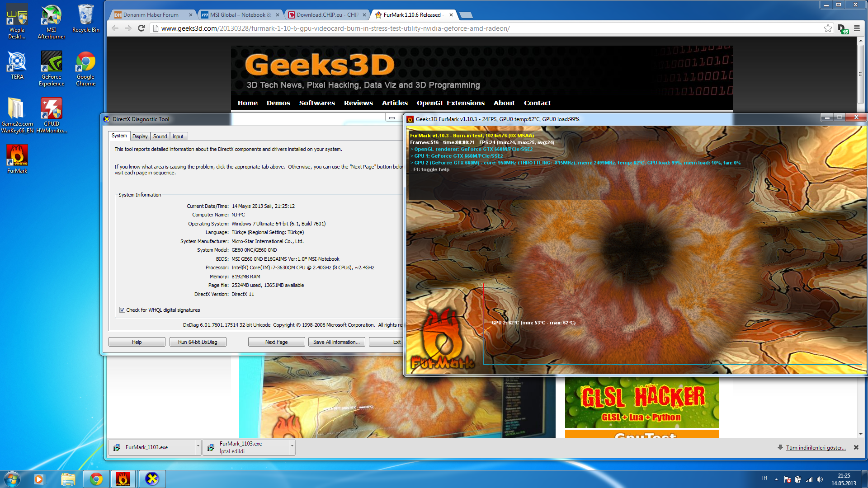Open the TERA desktop shortcut

click(x=17, y=65)
